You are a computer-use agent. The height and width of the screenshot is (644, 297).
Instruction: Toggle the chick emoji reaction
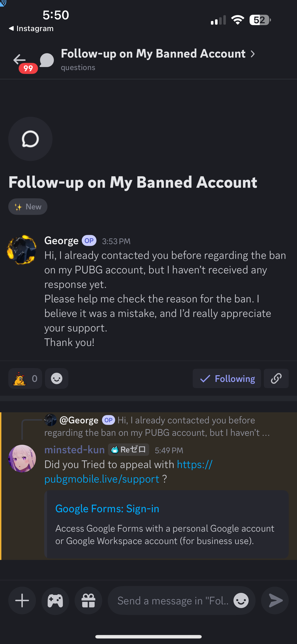[25, 378]
